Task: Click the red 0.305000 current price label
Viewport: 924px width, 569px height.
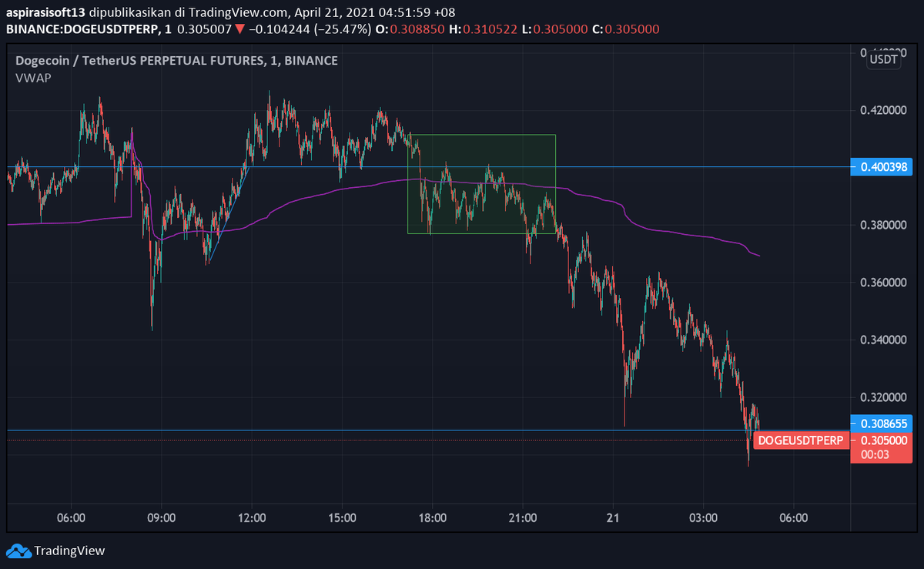Action: tap(882, 440)
